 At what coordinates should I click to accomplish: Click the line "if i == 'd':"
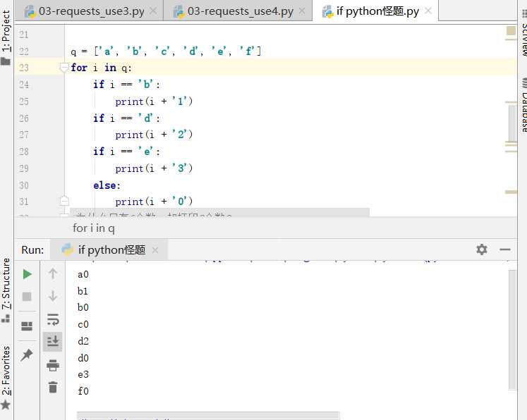click(x=126, y=118)
